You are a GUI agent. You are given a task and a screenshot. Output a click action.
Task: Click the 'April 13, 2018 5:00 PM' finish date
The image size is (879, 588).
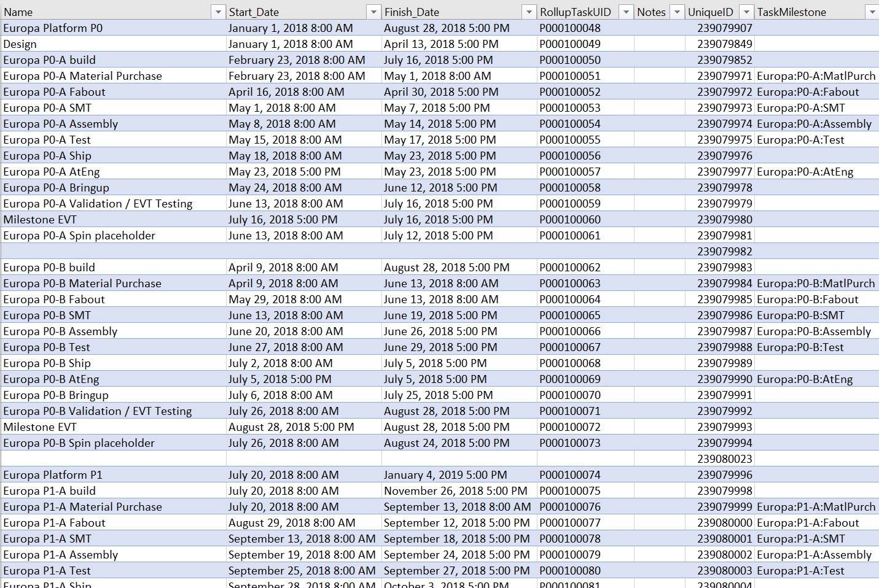459,44
